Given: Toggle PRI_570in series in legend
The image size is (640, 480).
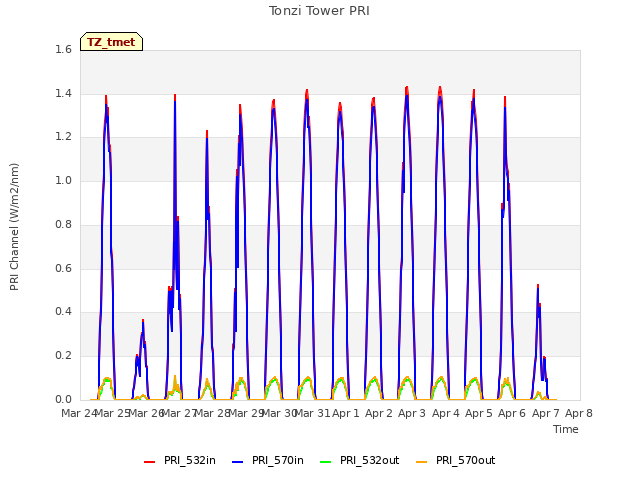Looking at the screenshot, I should (268, 460).
